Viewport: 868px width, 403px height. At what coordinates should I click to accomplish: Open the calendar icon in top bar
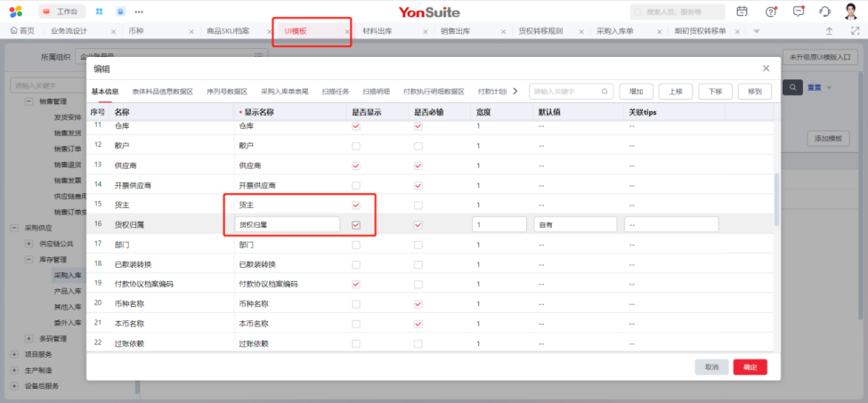(x=742, y=12)
